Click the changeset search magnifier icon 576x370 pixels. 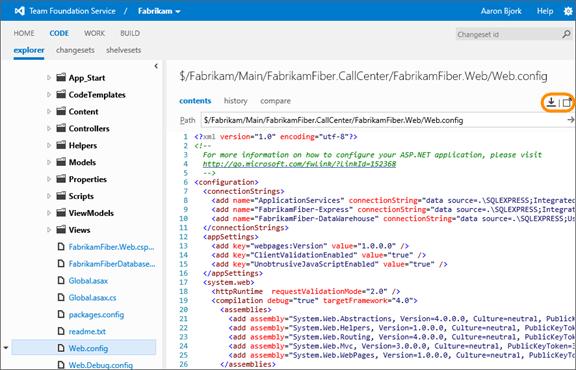566,34
